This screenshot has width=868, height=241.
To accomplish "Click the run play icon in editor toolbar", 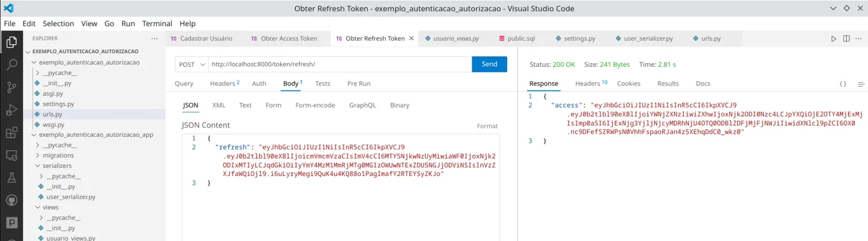I will coord(834,38).
